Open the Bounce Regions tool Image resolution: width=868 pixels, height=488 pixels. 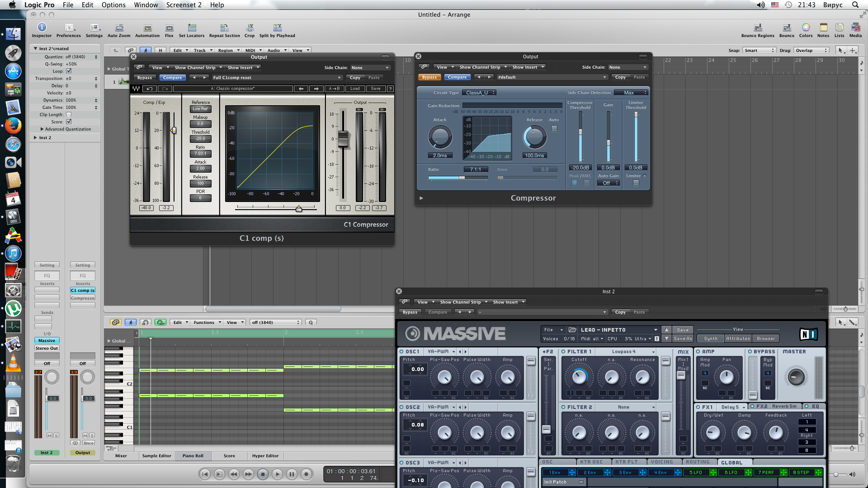click(x=758, y=28)
